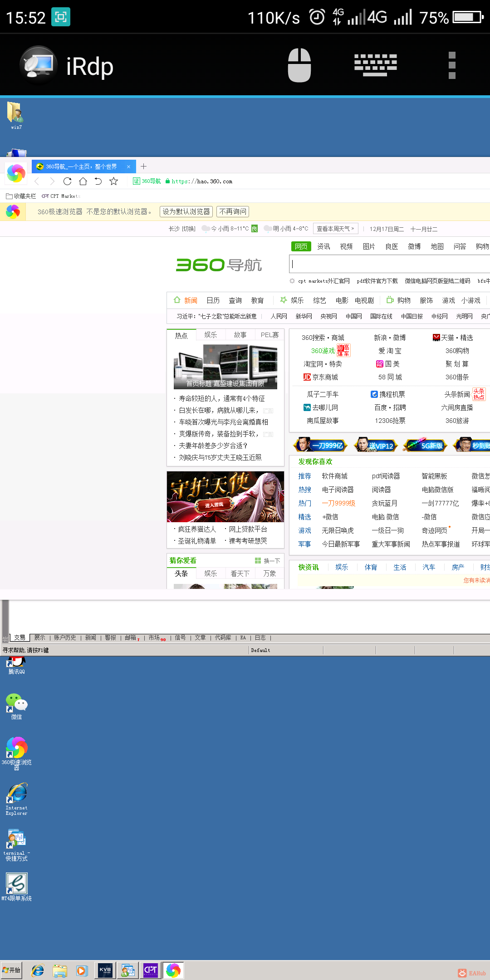Click 设为默认浏览器 button

[186, 211]
